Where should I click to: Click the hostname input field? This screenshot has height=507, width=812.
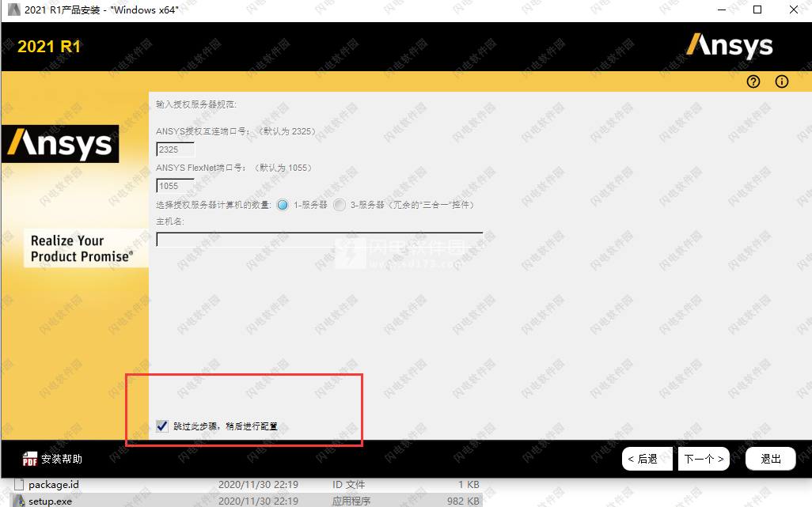point(320,240)
